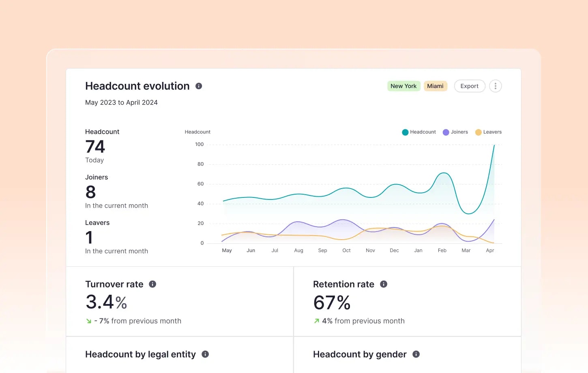Click the Apr label on the chart axis

(x=490, y=251)
